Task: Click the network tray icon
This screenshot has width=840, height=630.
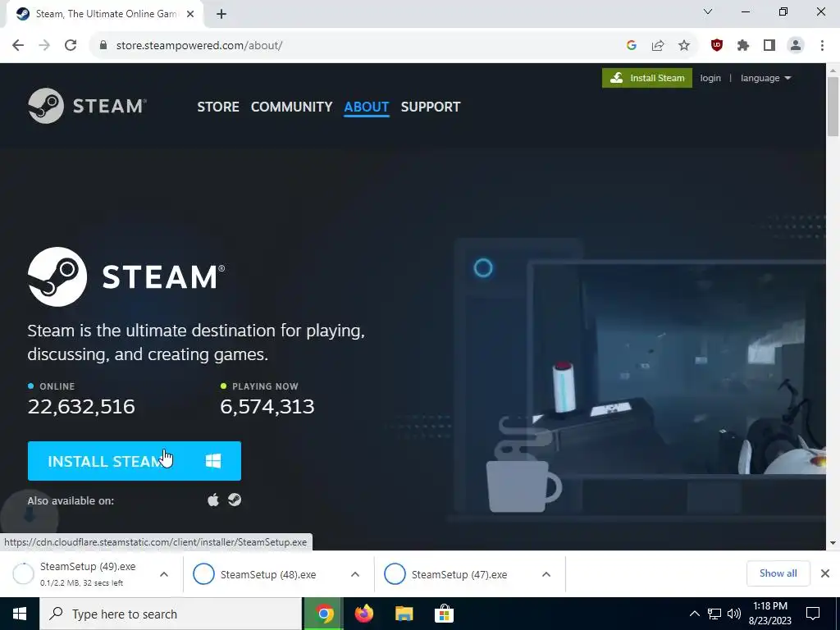Action: (x=714, y=614)
